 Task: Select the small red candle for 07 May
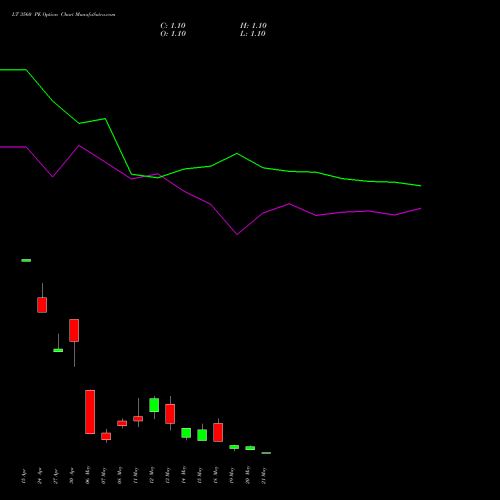(x=106, y=436)
